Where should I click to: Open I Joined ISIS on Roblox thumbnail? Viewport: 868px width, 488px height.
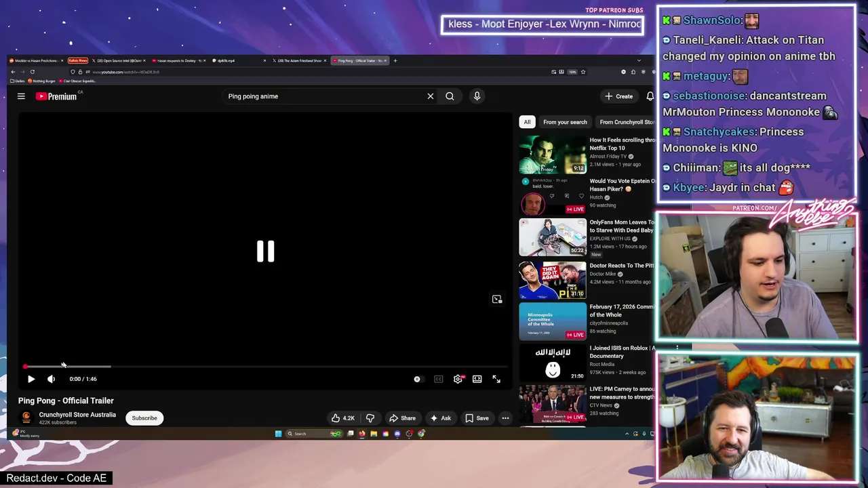pos(553,362)
